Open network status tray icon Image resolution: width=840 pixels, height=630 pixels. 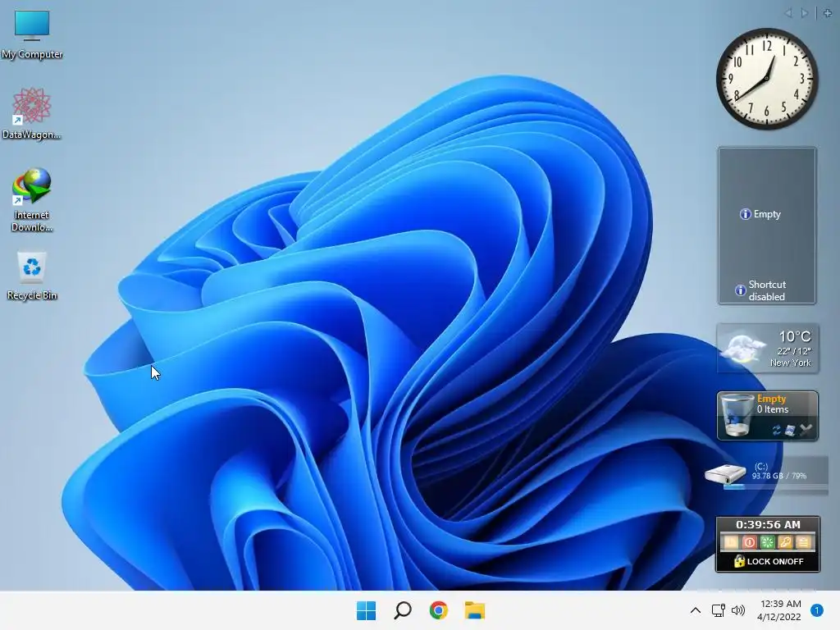coord(718,610)
